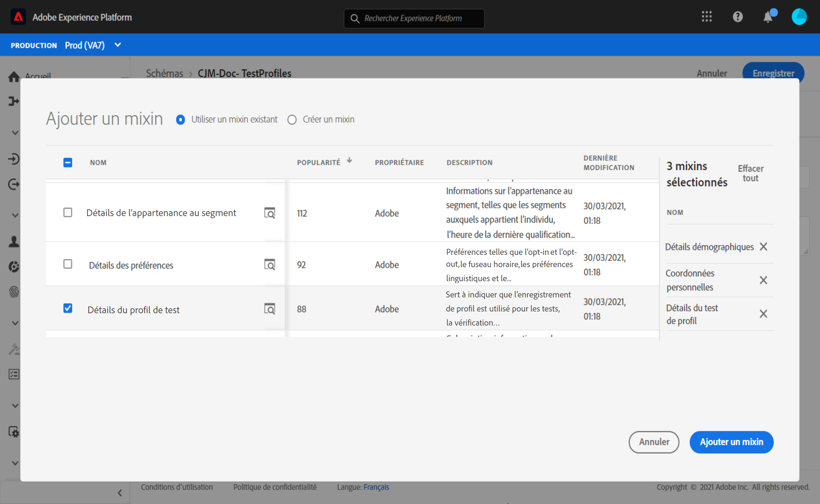The height and width of the screenshot is (504, 820).
Task: Open the app switcher grid icon
Action: tap(706, 17)
